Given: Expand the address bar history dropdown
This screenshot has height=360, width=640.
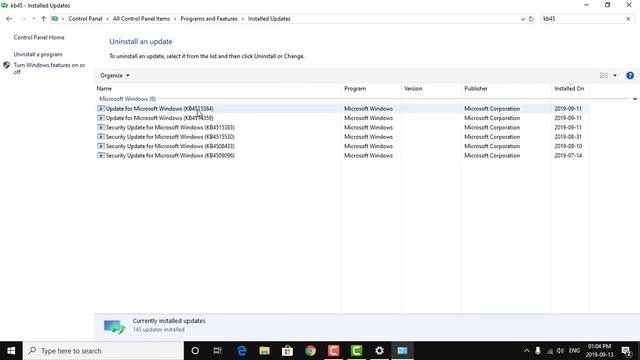Looking at the screenshot, I should coord(523,19).
